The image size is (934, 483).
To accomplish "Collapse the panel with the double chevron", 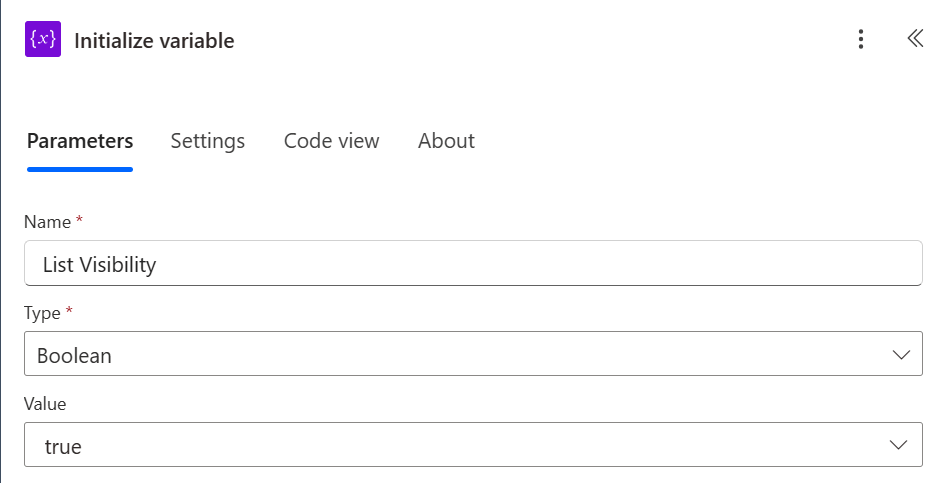I will click(x=914, y=39).
